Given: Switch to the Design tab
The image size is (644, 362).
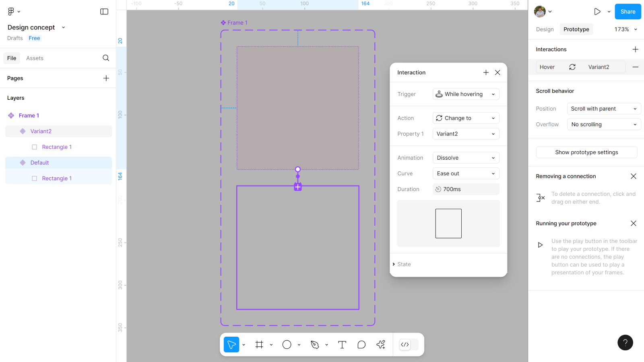Looking at the screenshot, I should point(545,29).
